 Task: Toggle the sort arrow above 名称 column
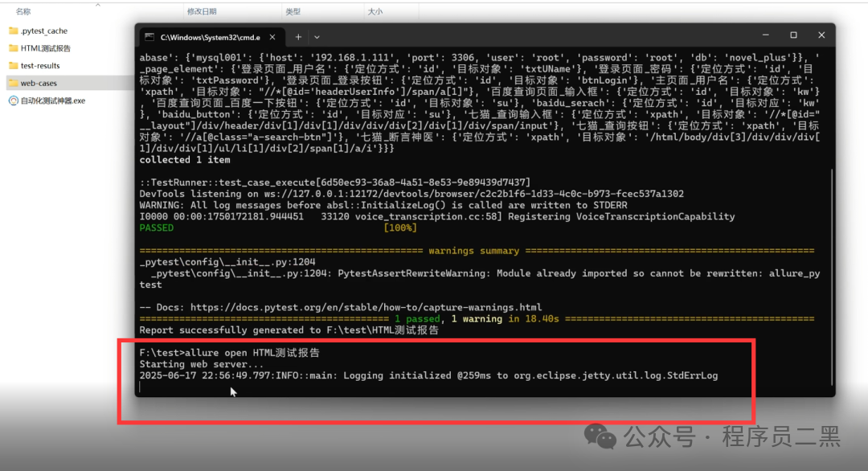[98, 5]
